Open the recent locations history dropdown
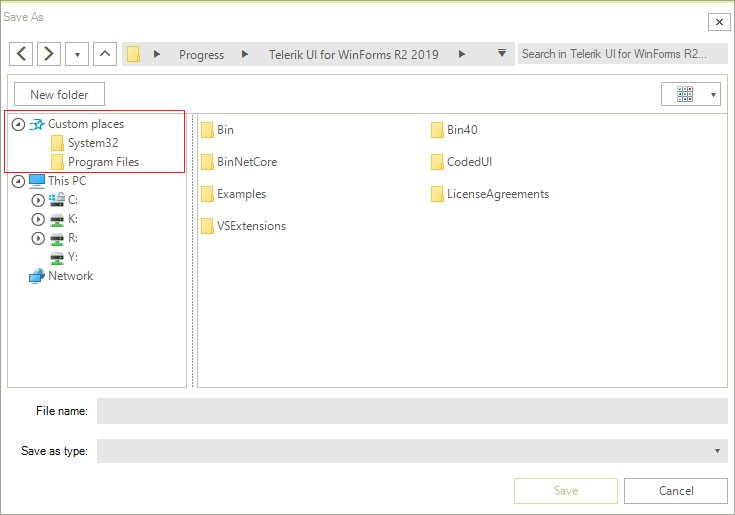 77,54
